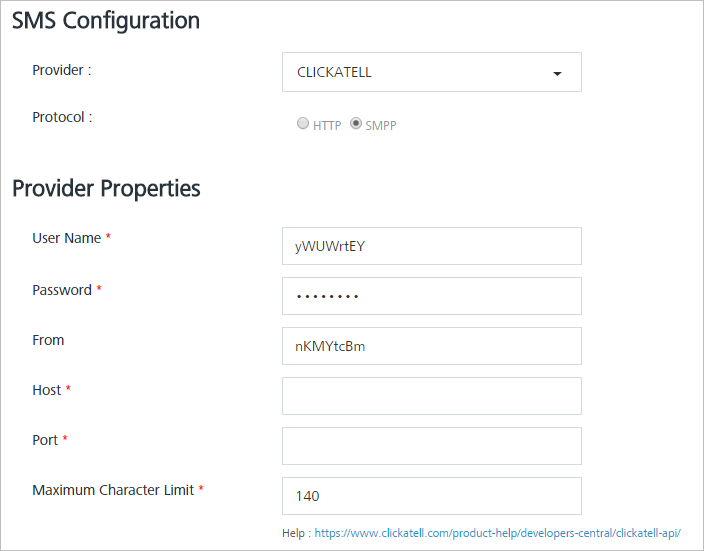Click the caret arrow of Provider dropdown
Viewport: 704px width, 551px height.
(x=557, y=74)
